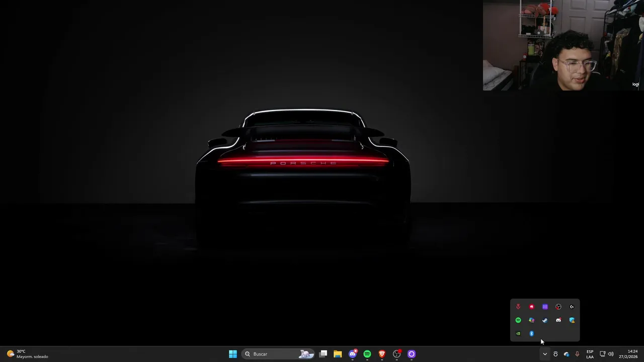The height and width of the screenshot is (362, 644).
Task: Click the polar bear search highlight image
Action: (x=306, y=354)
